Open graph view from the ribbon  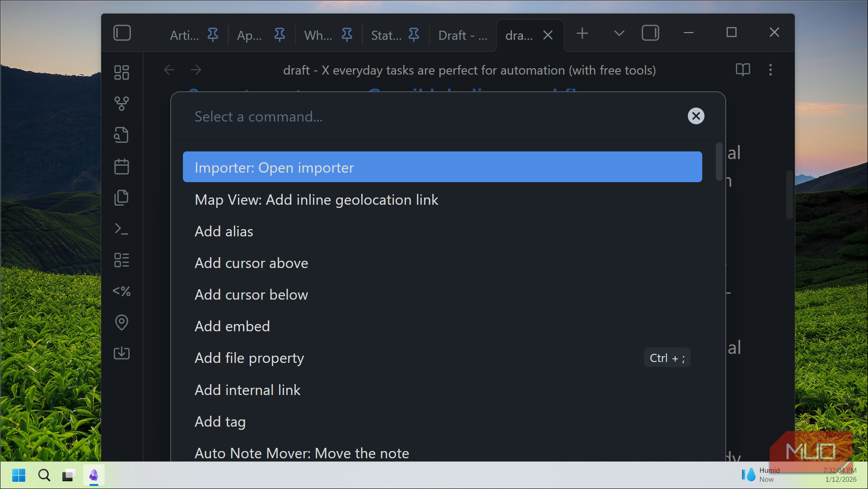121,103
